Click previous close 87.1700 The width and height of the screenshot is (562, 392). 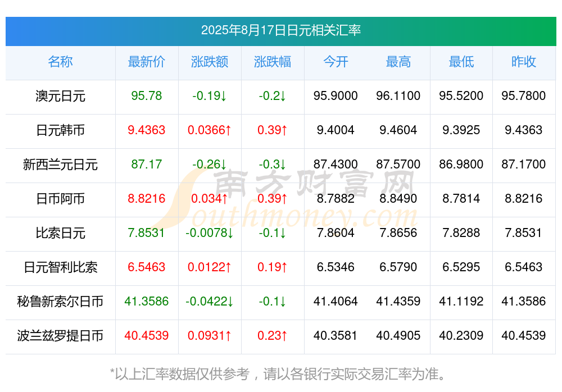click(x=524, y=165)
